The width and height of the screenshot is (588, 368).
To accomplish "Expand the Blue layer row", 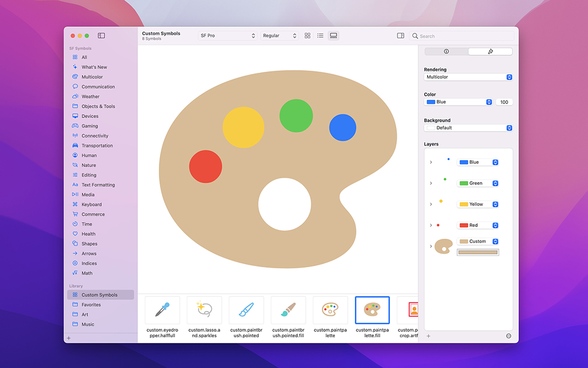I will point(431,162).
